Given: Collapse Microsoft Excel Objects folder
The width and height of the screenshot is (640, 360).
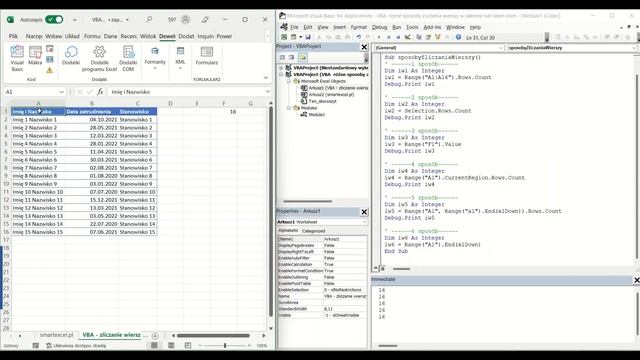Looking at the screenshot, I should (x=289, y=81).
